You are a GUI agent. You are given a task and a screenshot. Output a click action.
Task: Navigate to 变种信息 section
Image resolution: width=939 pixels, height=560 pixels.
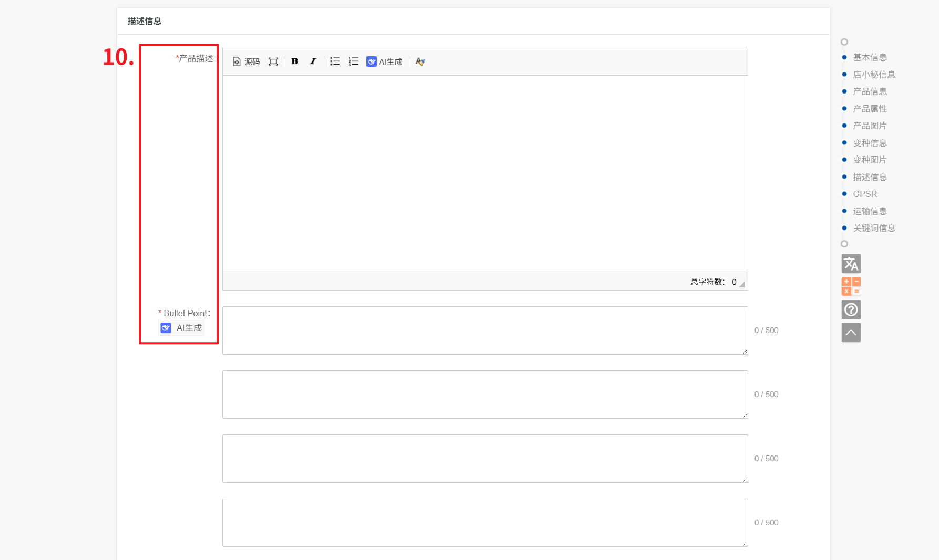click(x=870, y=143)
